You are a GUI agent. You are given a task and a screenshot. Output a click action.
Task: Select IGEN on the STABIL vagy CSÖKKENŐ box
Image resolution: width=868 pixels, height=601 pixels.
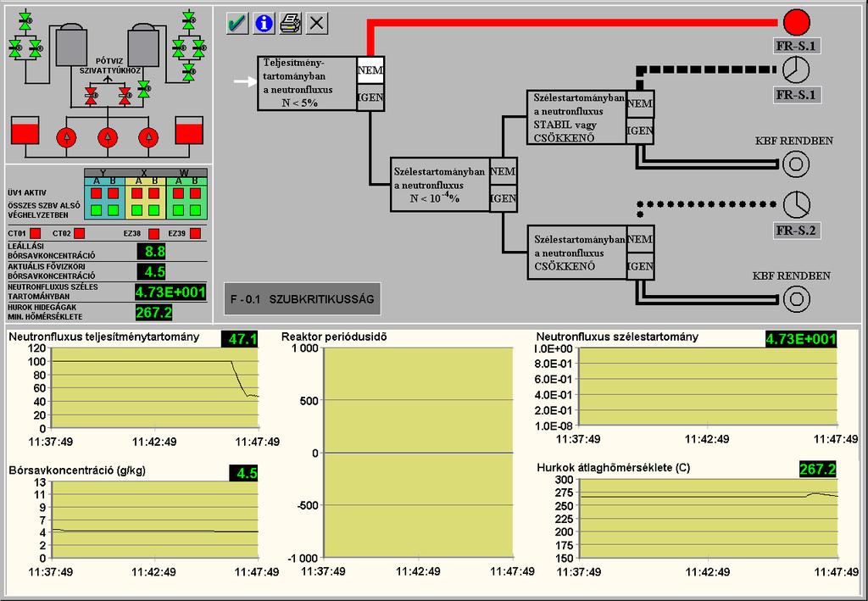pyautogui.click(x=640, y=131)
